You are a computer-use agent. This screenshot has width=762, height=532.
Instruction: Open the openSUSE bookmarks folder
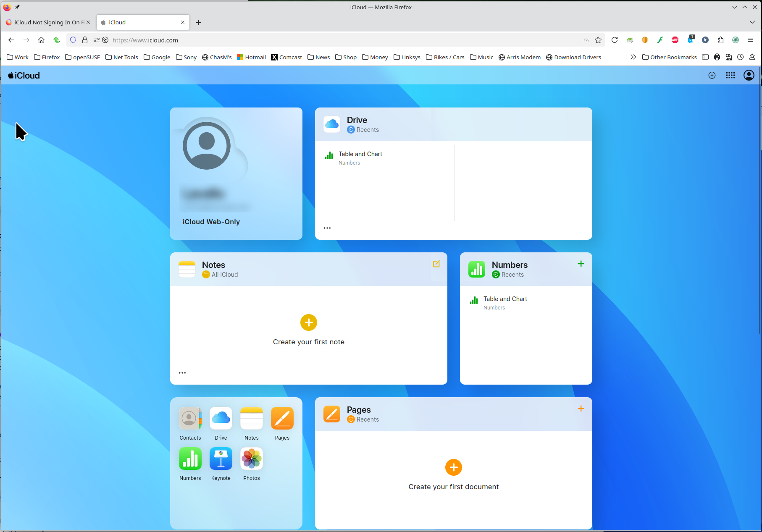pos(83,57)
